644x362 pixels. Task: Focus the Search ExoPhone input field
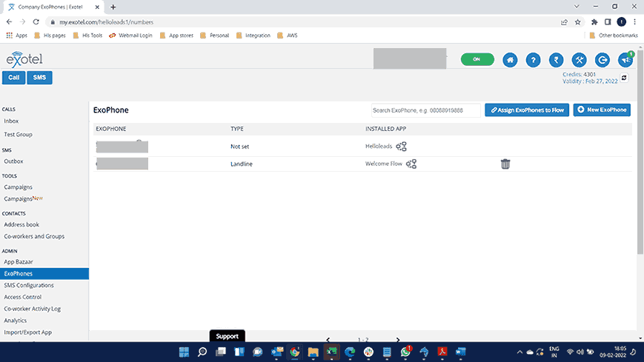(x=426, y=110)
